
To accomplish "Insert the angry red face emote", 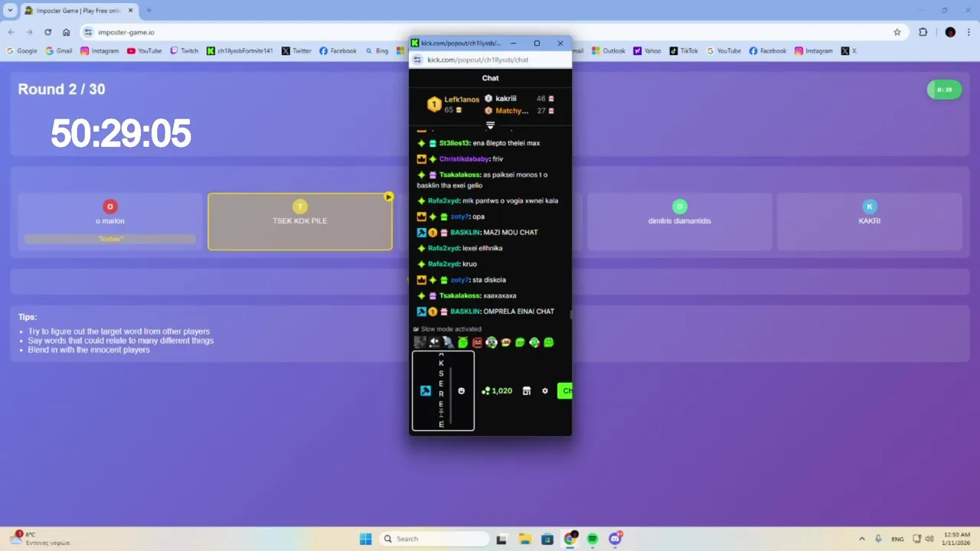I will pyautogui.click(x=477, y=342).
